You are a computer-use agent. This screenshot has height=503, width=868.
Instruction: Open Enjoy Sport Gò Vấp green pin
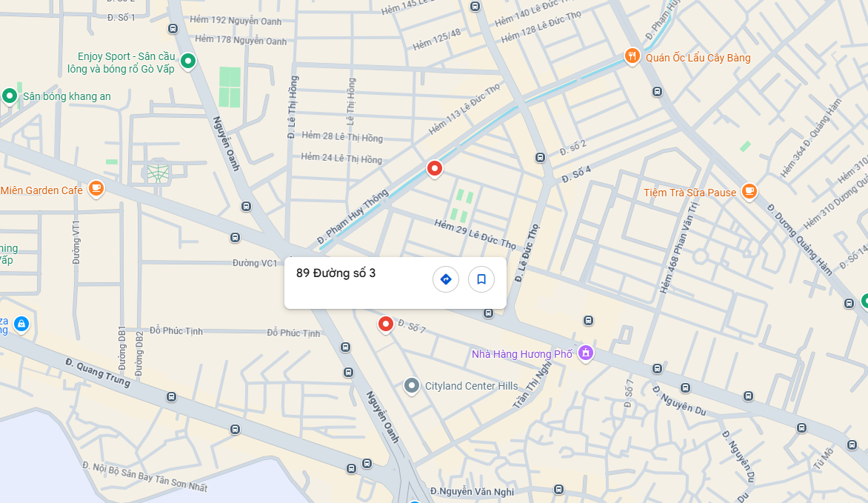pos(188,61)
